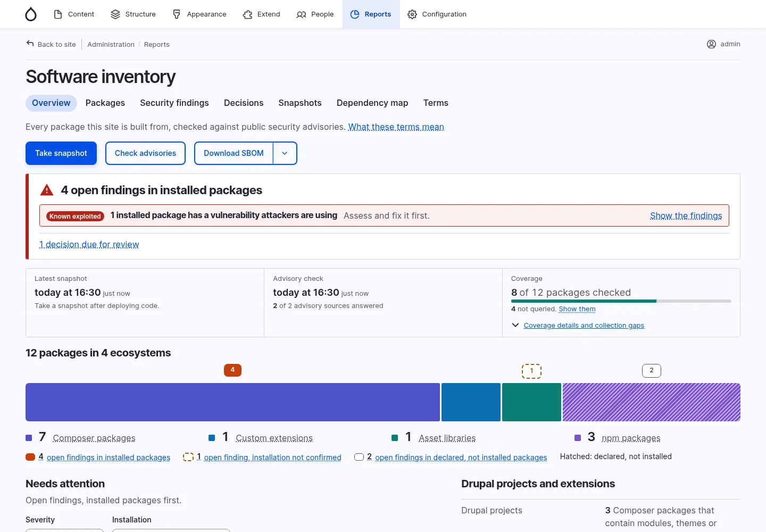Switch to the Terms tab
The height and width of the screenshot is (532, 766).
point(436,103)
